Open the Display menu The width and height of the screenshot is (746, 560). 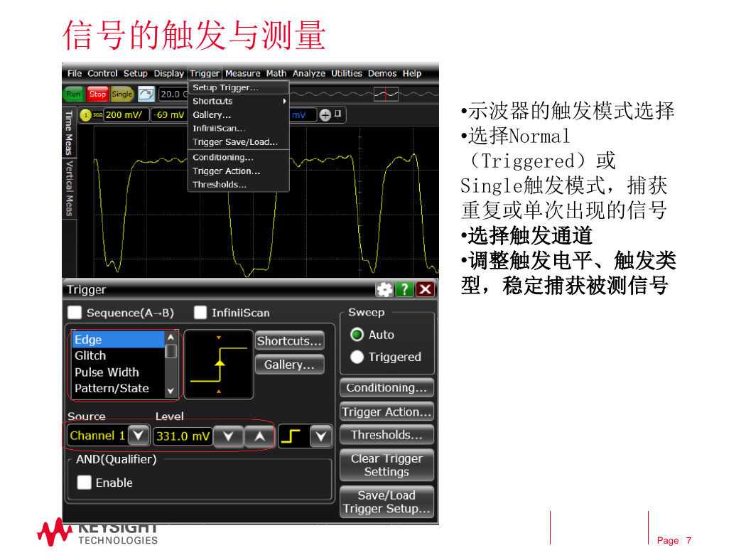[x=168, y=73]
